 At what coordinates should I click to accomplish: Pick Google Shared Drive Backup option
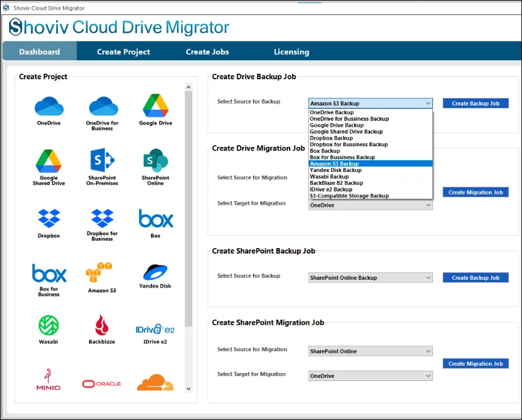(371, 132)
